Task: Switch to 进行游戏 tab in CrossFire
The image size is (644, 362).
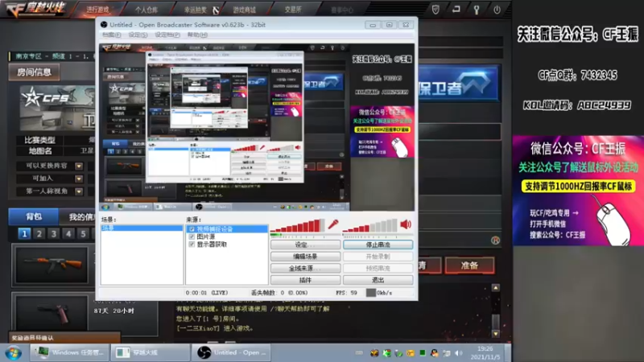Action: pyautogui.click(x=97, y=10)
